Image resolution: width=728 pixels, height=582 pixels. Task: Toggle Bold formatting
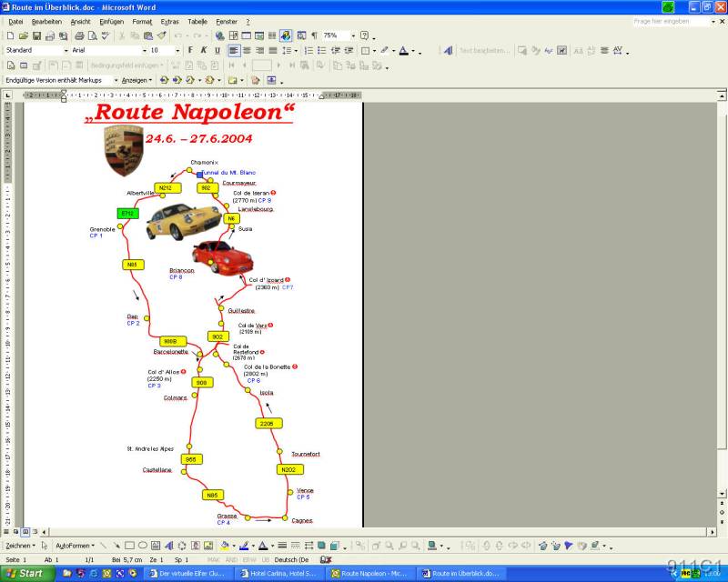190,51
